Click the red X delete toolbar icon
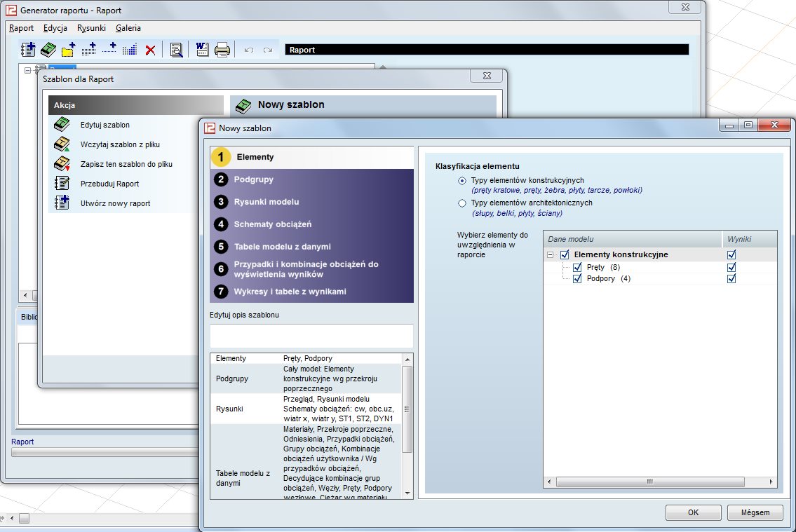The image size is (796, 532). pyautogui.click(x=150, y=50)
